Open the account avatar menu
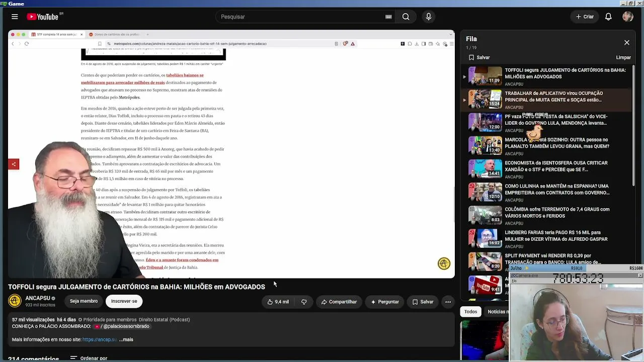The image size is (644, 362). pos(627,17)
